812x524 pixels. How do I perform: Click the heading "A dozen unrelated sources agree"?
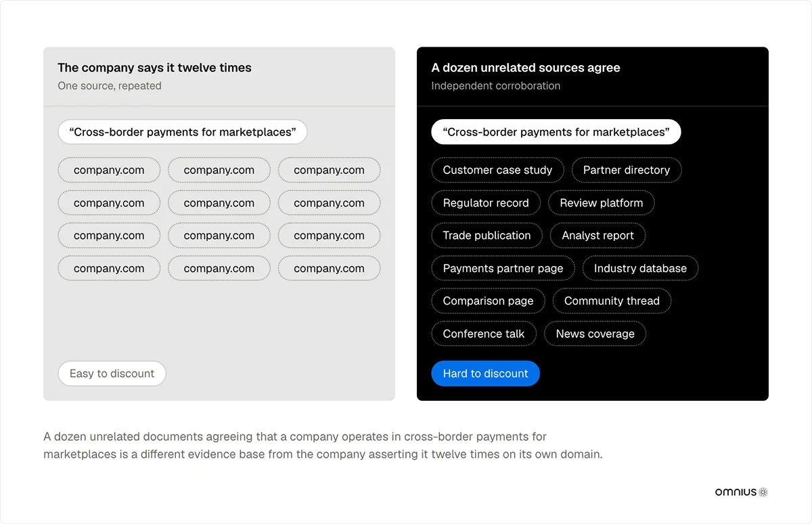(x=526, y=68)
